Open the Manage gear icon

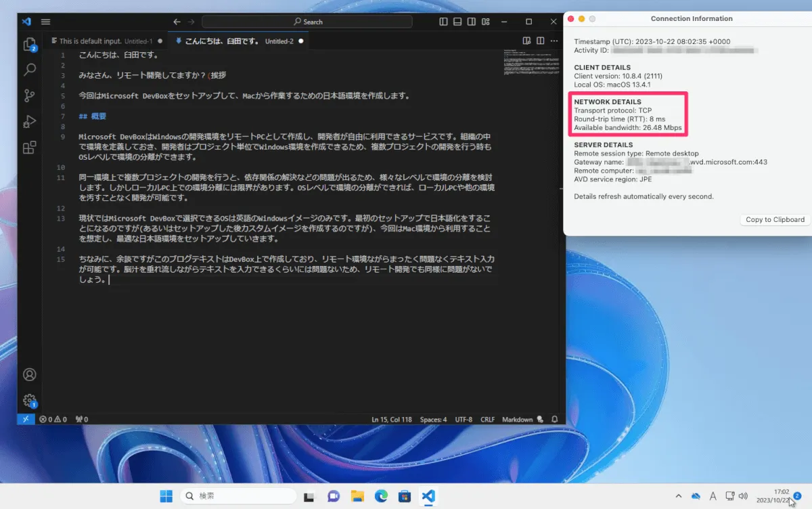click(x=29, y=400)
